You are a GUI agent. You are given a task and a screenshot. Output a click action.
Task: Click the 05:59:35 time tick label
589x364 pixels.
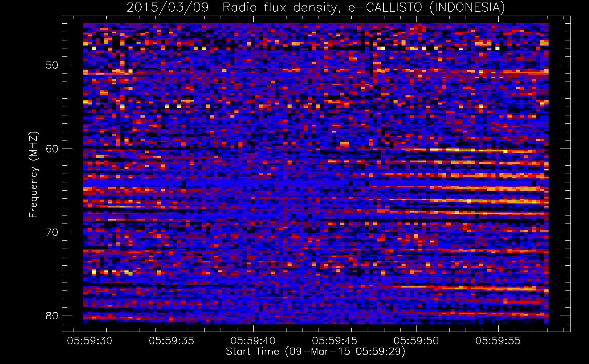[171, 341]
